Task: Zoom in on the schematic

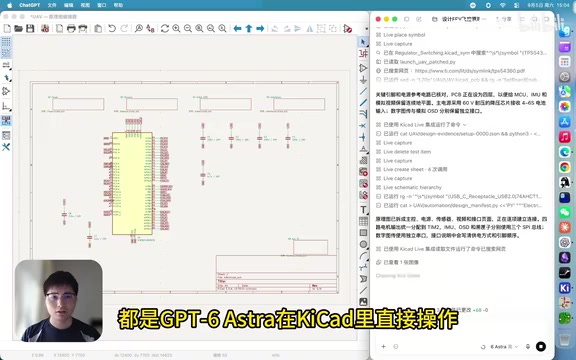Action: (x=176, y=28)
